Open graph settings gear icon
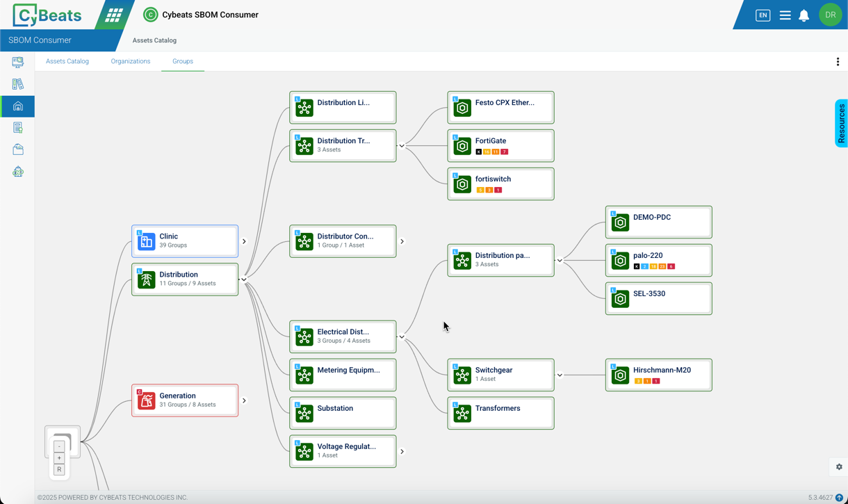Image resolution: width=848 pixels, height=504 pixels. point(839,467)
